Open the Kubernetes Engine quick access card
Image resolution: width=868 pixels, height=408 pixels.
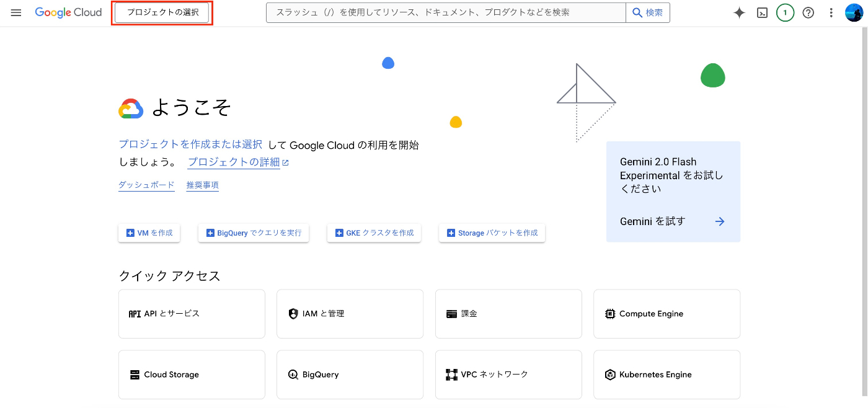point(666,375)
